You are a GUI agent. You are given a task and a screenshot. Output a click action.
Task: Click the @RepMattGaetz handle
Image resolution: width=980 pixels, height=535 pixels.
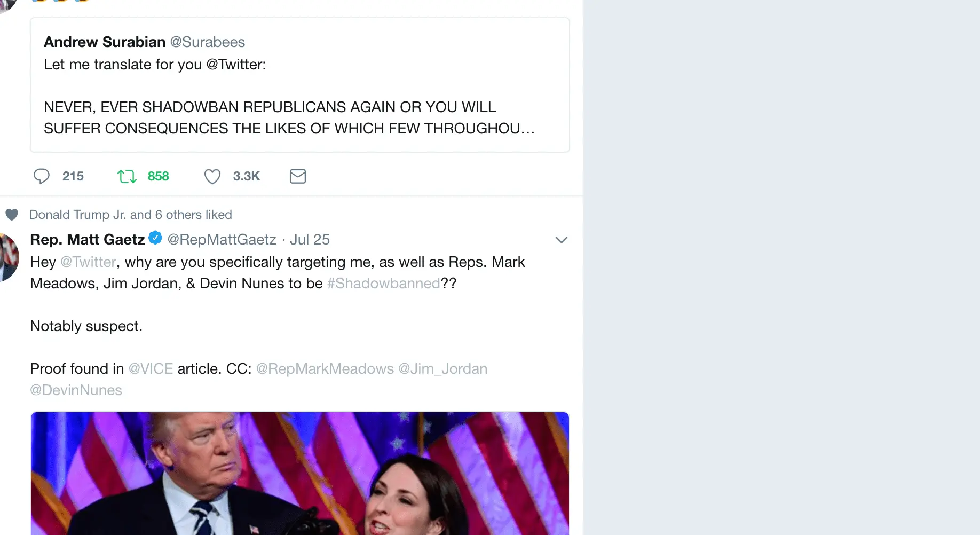tap(222, 240)
